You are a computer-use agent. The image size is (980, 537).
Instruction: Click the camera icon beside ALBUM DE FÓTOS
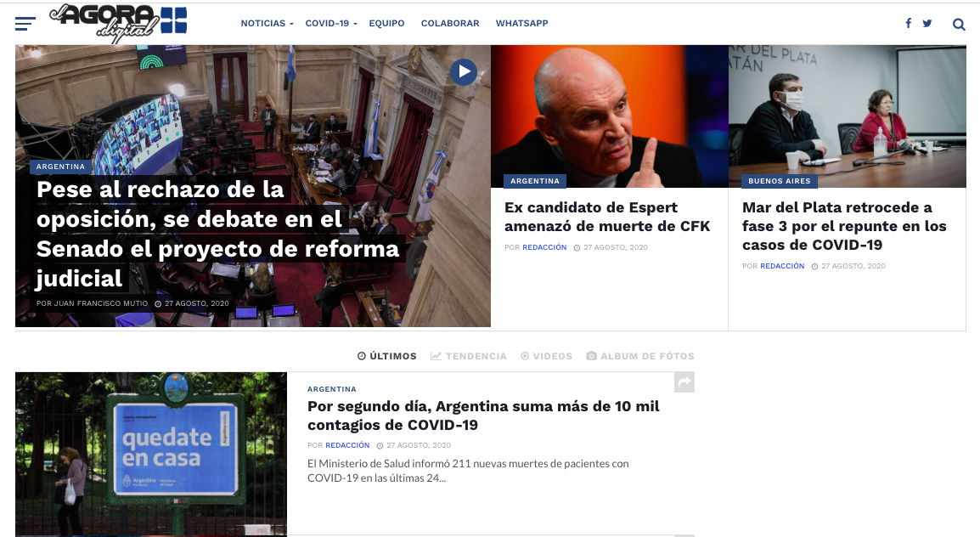[x=590, y=356]
